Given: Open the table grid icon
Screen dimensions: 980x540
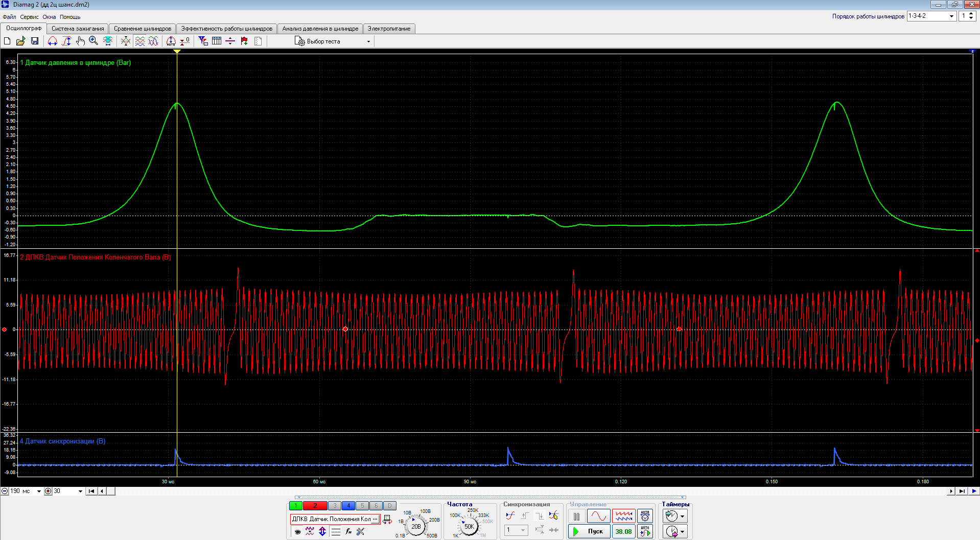Looking at the screenshot, I should pyautogui.click(x=217, y=41).
